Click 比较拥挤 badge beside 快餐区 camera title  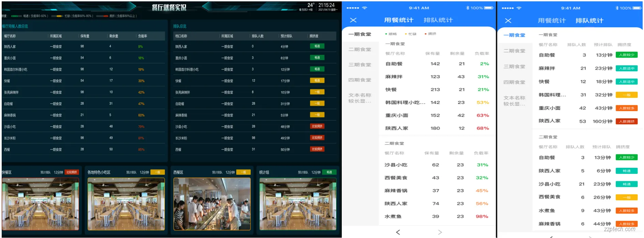click(72, 172)
